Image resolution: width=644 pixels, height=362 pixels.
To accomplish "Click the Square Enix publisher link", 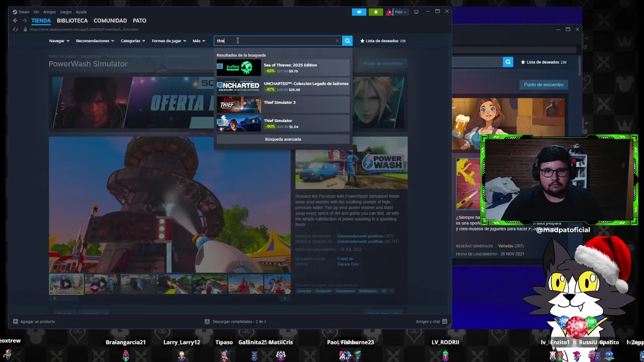I will 348,264.
